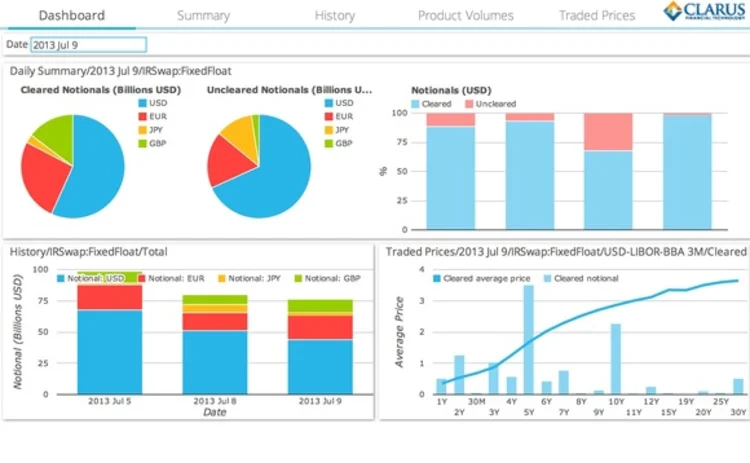Toggle JPY in Uncleared Notionals legend

[337, 130]
